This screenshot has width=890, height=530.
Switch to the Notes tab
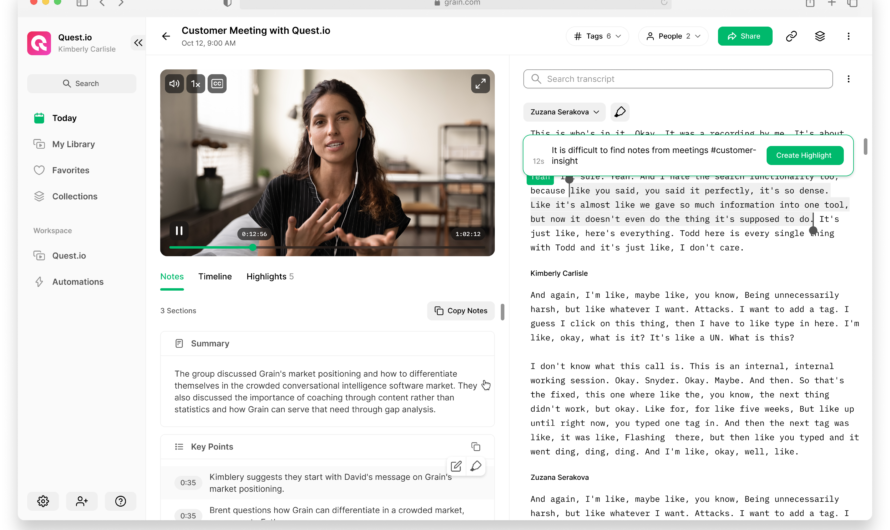point(172,277)
